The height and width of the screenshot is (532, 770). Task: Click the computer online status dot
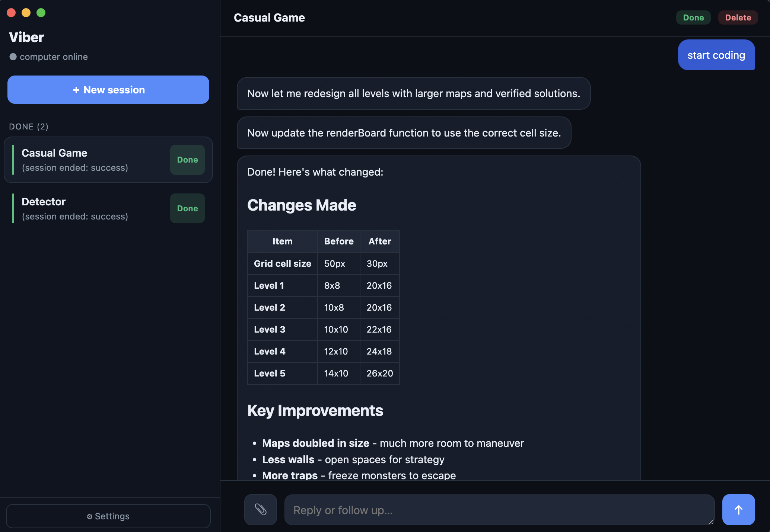point(13,57)
